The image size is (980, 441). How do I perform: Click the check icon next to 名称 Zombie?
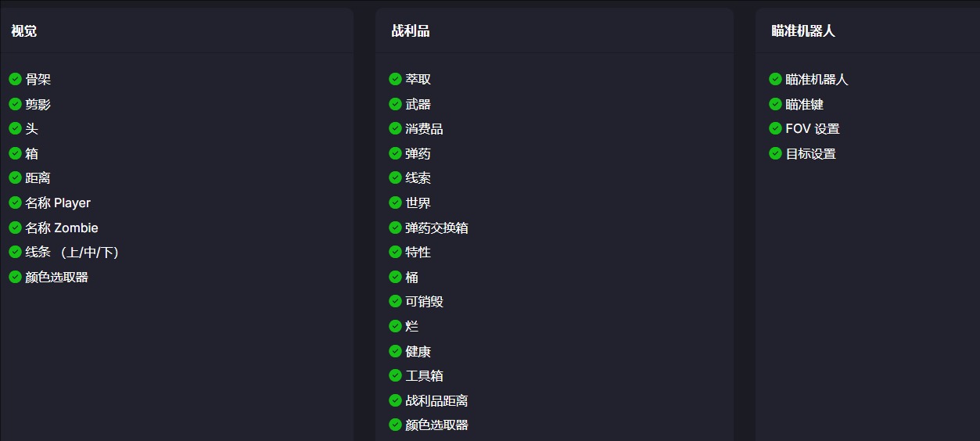(15, 228)
